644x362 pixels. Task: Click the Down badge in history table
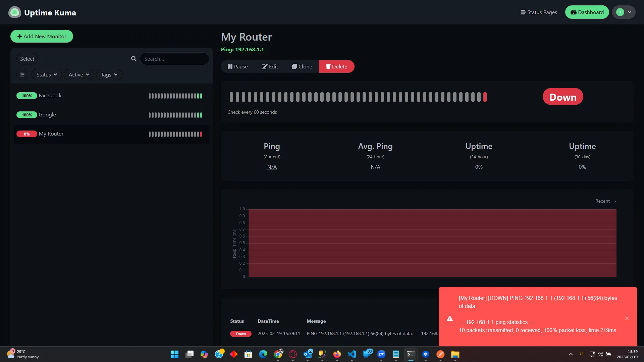coord(241,334)
